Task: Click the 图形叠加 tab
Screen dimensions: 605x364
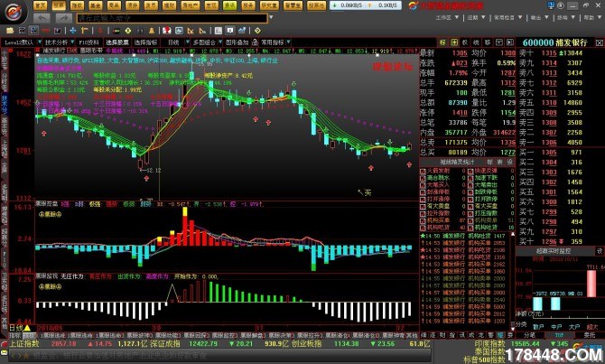Action: (237, 42)
